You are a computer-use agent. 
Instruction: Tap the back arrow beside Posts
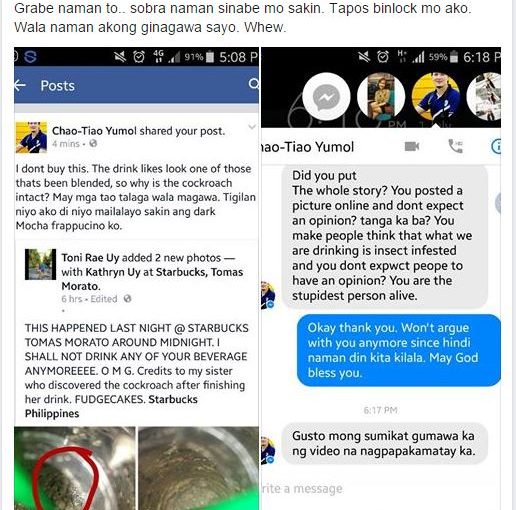[x=20, y=86]
